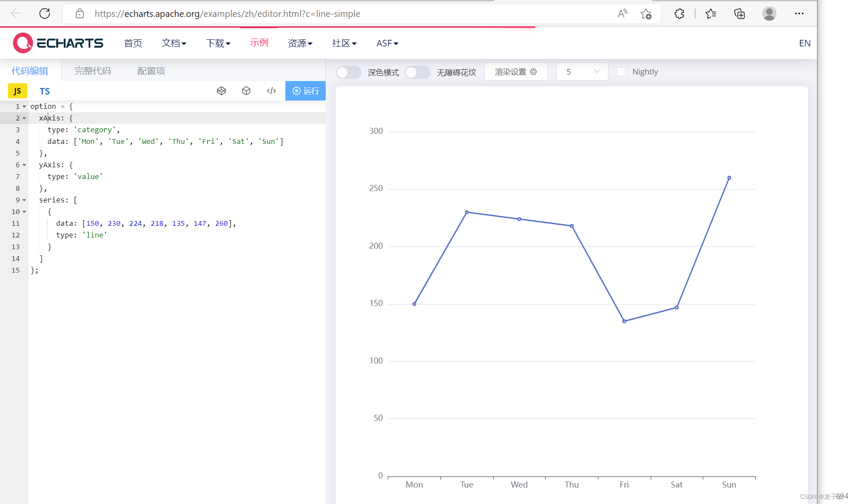This screenshot has width=850, height=504.
Task: View the generated code with the </> icon
Action: [271, 91]
